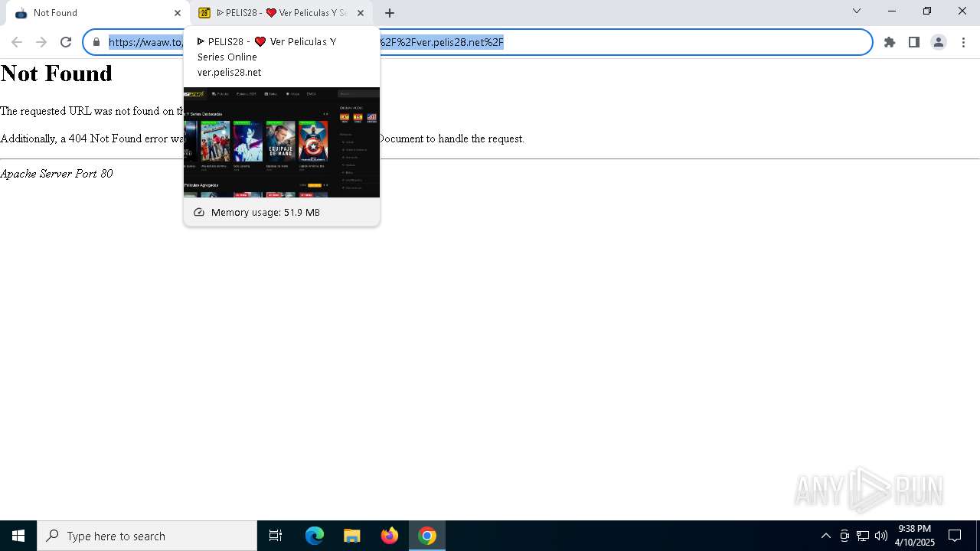980x551 pixels.
Task: Click the address bar URL field
Action: click(478, 42)
